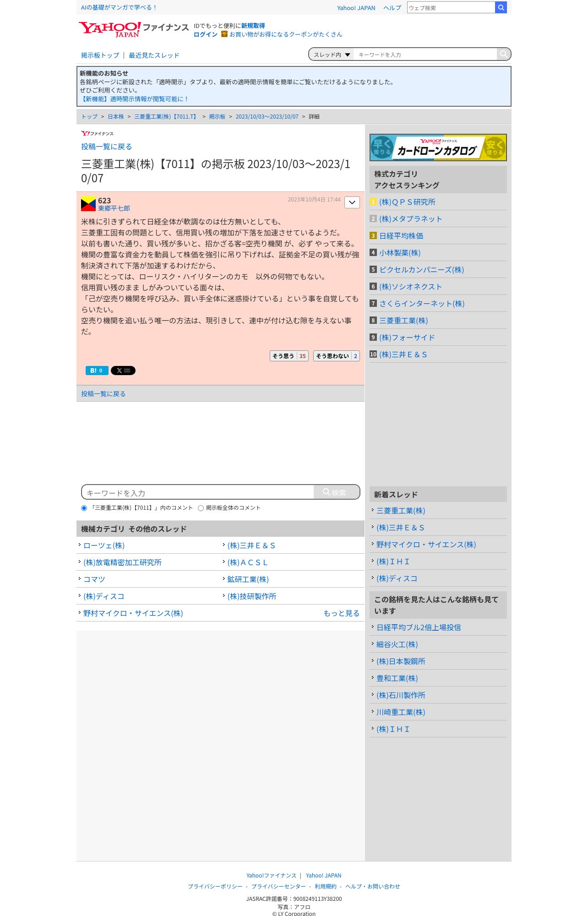Open 細谷火工(株) link
Image resolution: width=588 pixels, height=916 pixels.
[397, 644]
